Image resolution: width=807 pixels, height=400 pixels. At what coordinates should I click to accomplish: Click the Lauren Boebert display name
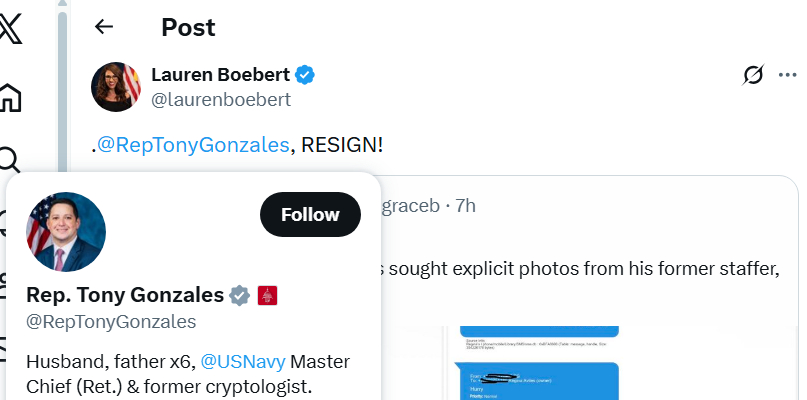[x=220, y=75]
